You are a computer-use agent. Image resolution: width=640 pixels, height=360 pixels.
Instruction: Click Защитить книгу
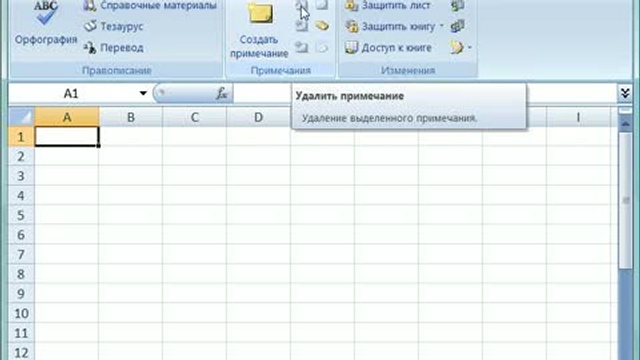pos(390,27)
